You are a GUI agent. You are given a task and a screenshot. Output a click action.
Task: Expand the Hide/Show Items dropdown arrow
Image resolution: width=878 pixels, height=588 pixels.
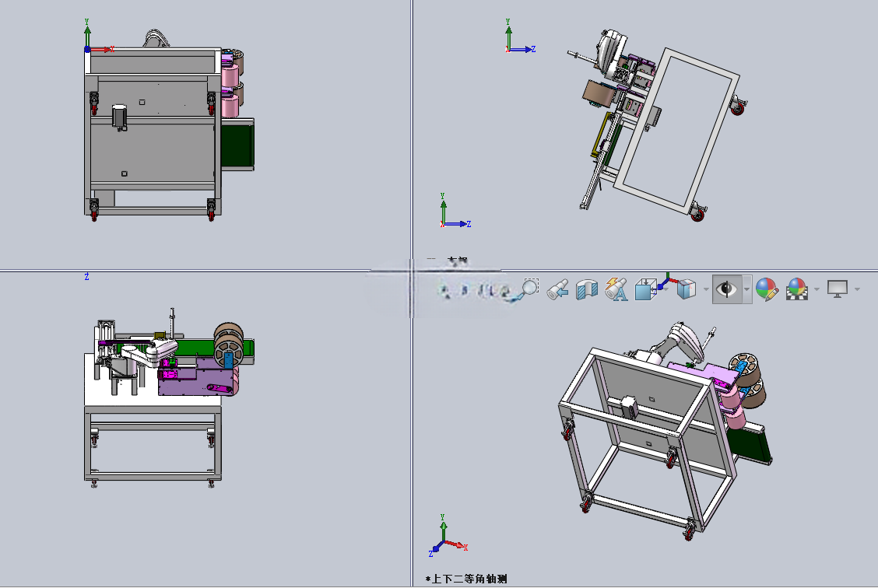tap(747, 289)
